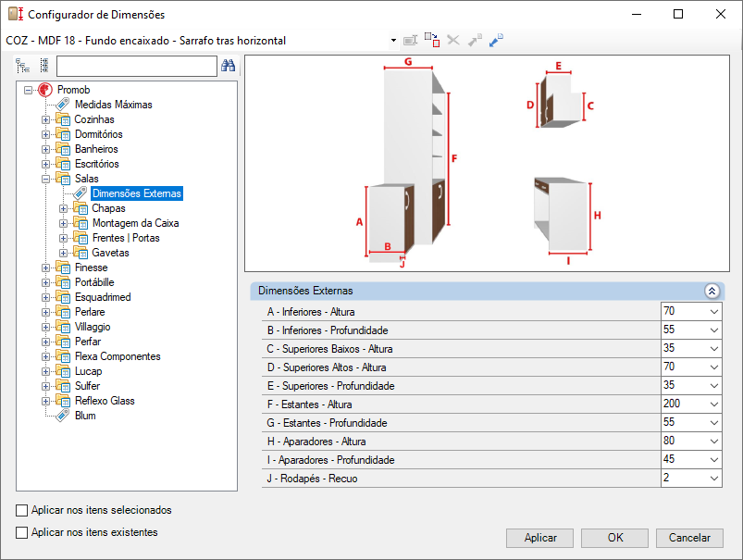
Task: Select the Escritórios tree item
Action: [x=96, y=164]
